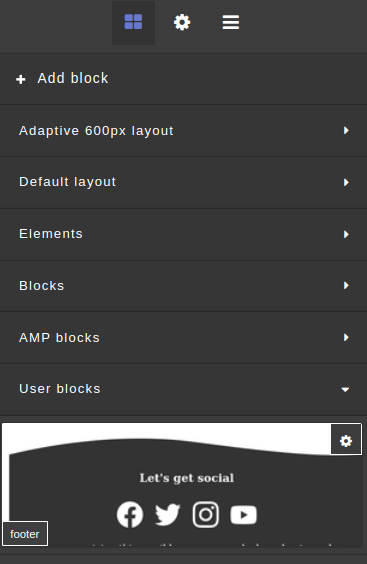Open the AMP blocks category row
Viewport: 367px width, 564px height.
coord(184,337)
